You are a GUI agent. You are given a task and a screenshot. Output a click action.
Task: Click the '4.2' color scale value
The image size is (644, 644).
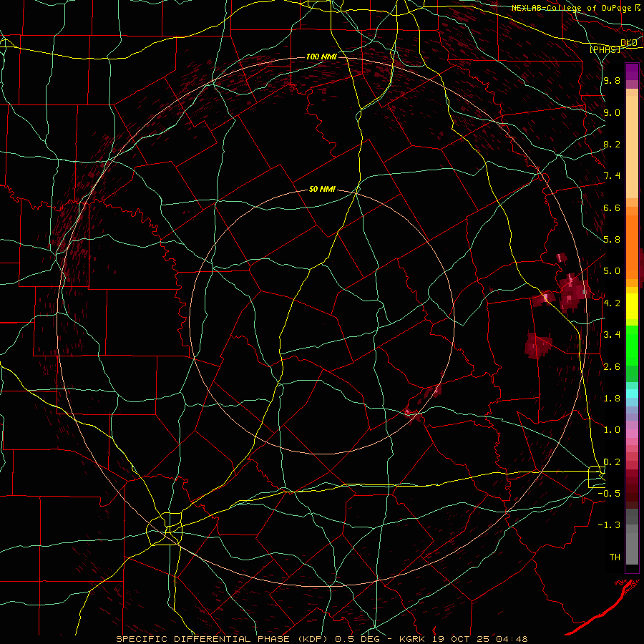click(x=612, y=303)
